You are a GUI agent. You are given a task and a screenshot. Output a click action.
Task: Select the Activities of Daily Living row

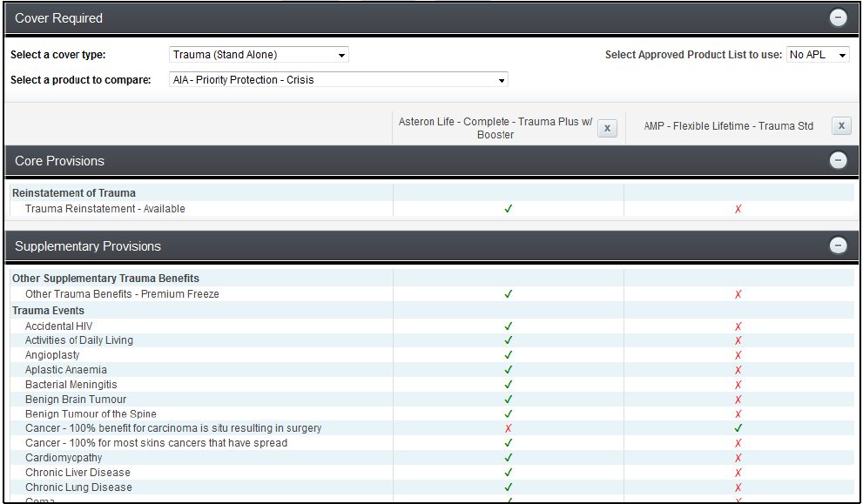pos(432,340)
